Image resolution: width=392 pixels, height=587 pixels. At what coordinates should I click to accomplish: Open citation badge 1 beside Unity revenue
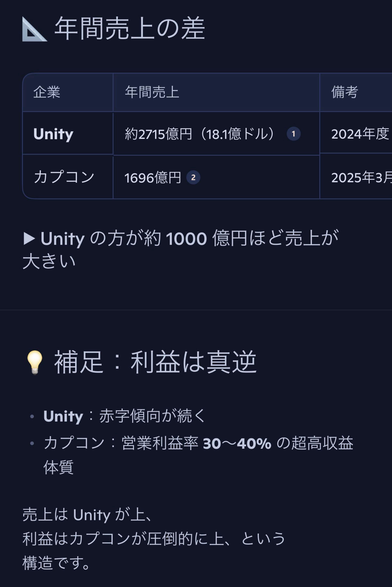pyautogui.click(x=293, y=134)
